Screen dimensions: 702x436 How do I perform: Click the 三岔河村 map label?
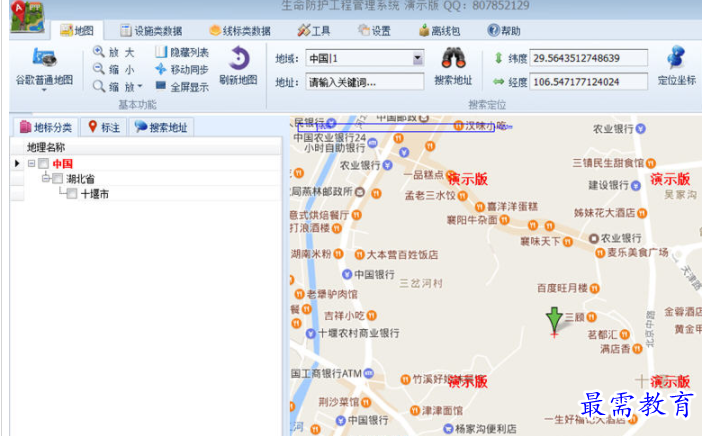coord(421,283)
